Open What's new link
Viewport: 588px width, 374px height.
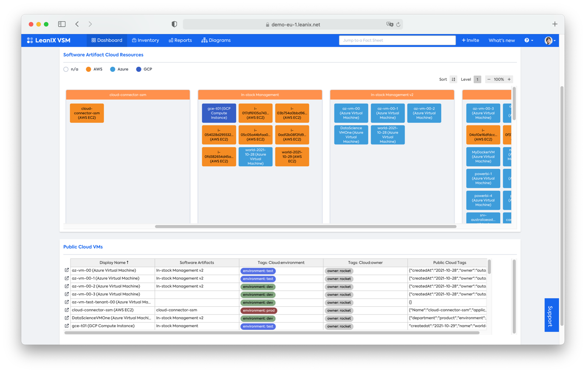pyautogui.click(x=501, y=40)
